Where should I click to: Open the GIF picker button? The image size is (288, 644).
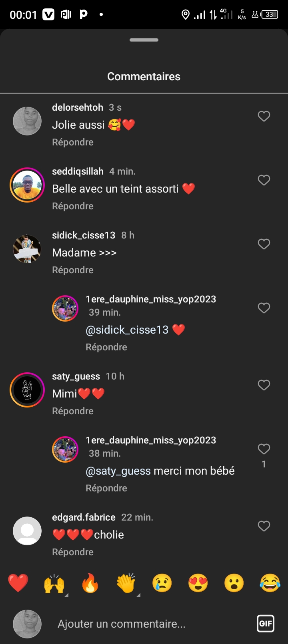[x=266, y=624]
